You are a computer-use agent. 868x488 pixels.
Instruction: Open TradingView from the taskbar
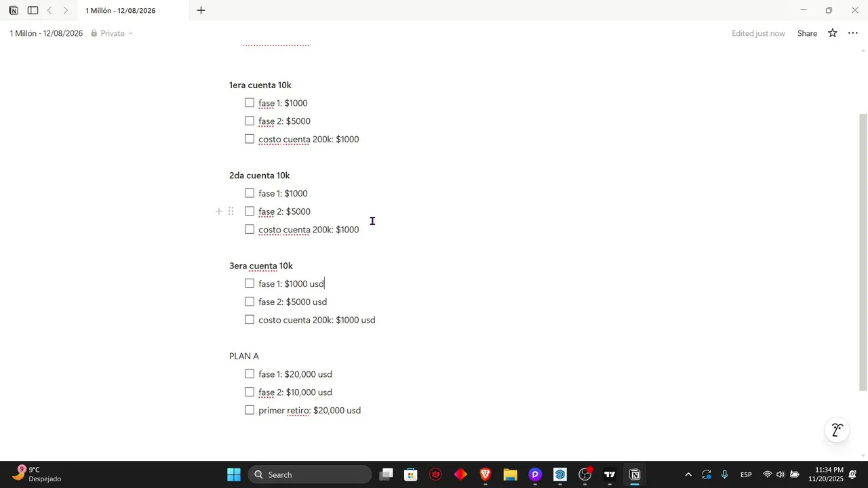(610, 474)
